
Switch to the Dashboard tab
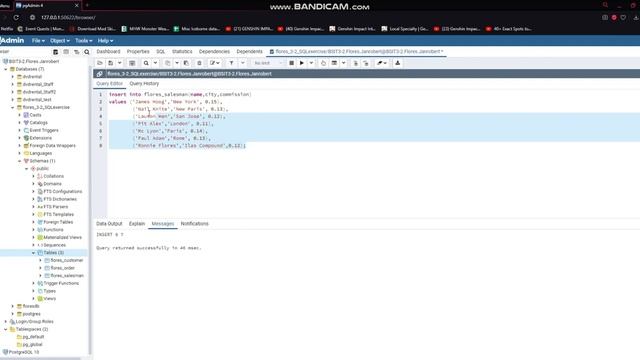[x=108, y=51]
